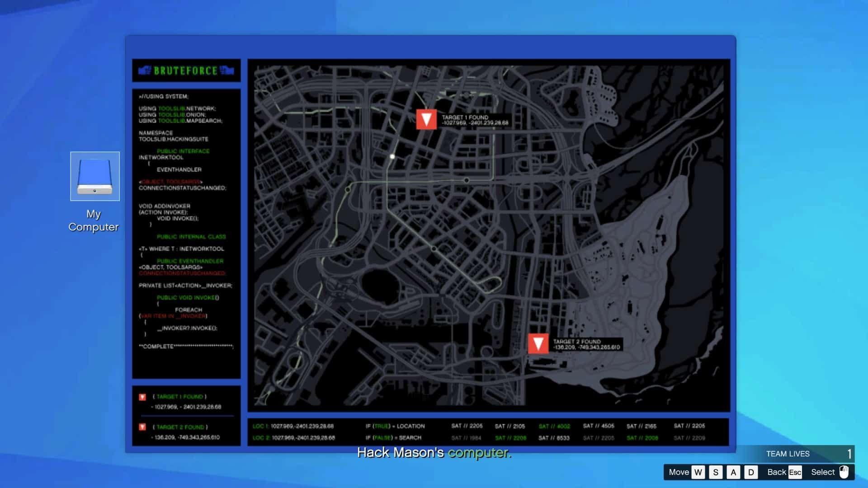Open the My Computer drive icon

tap(95, 176)
